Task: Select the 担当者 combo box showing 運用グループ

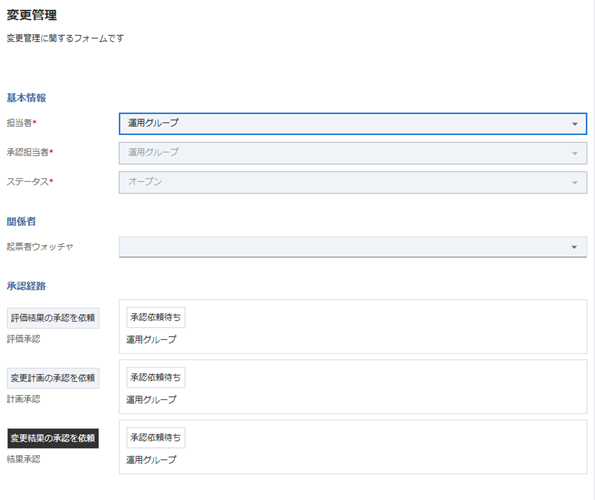Action: pos(353,124)
